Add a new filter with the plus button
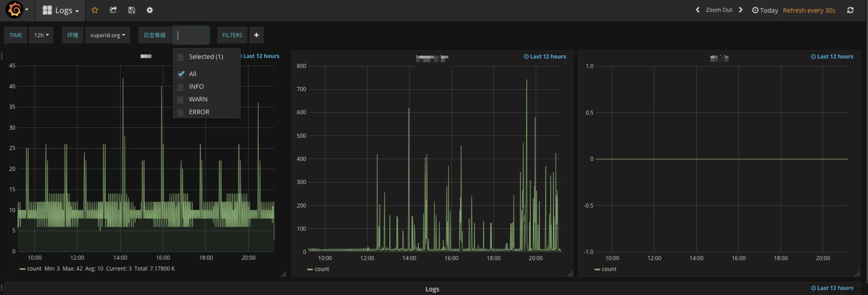This screenshot has width=868, height=295. pos(256,35)
